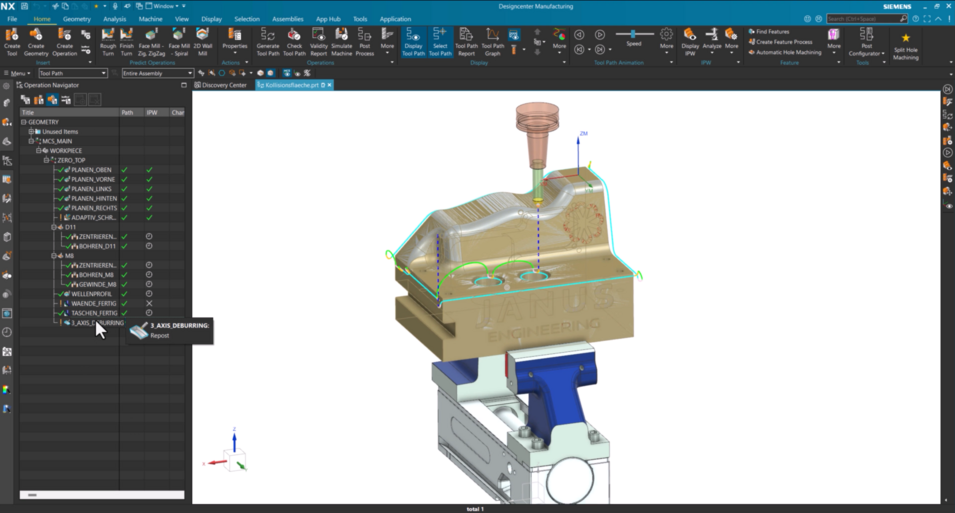
Task: Open the Window dropdown in title bar
Action: point(163,6)
